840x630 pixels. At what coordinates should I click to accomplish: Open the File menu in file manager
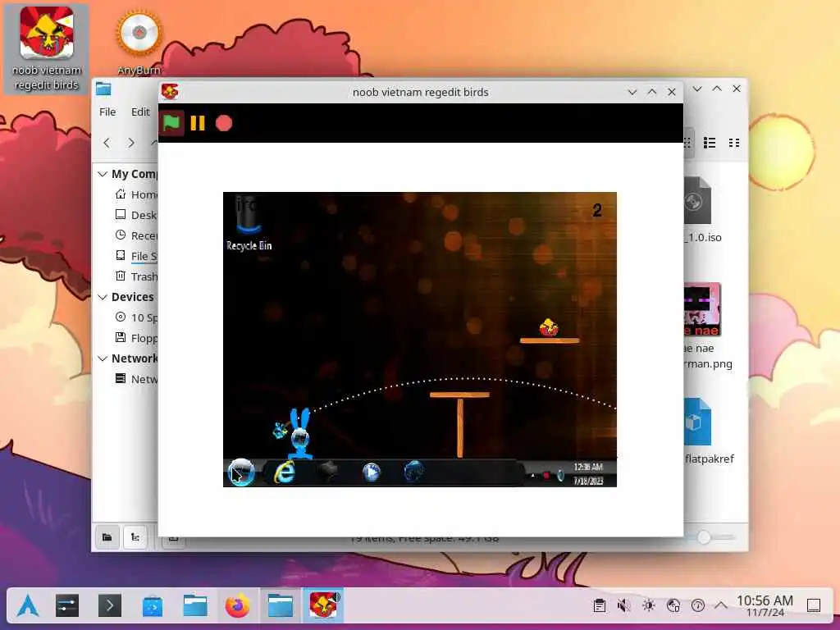tap(107, 112)
